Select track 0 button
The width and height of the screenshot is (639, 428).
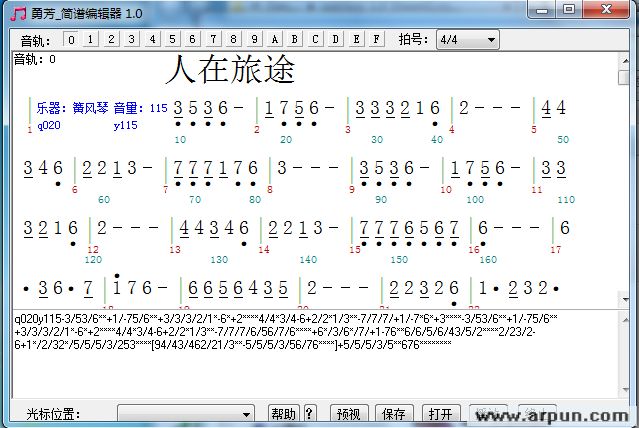pos(71,40)
